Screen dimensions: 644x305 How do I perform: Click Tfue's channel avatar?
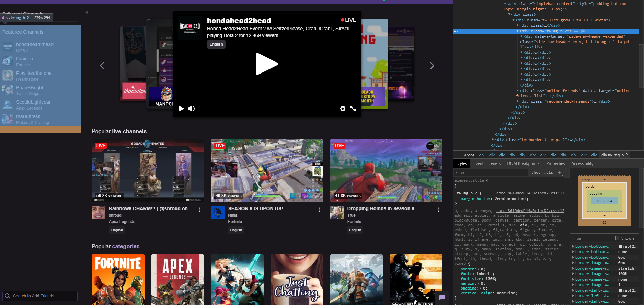tap(337, 213)
